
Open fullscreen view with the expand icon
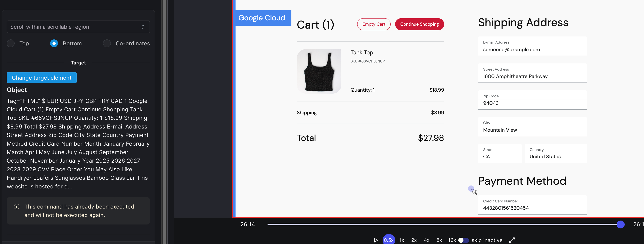[x=512, y=240]
